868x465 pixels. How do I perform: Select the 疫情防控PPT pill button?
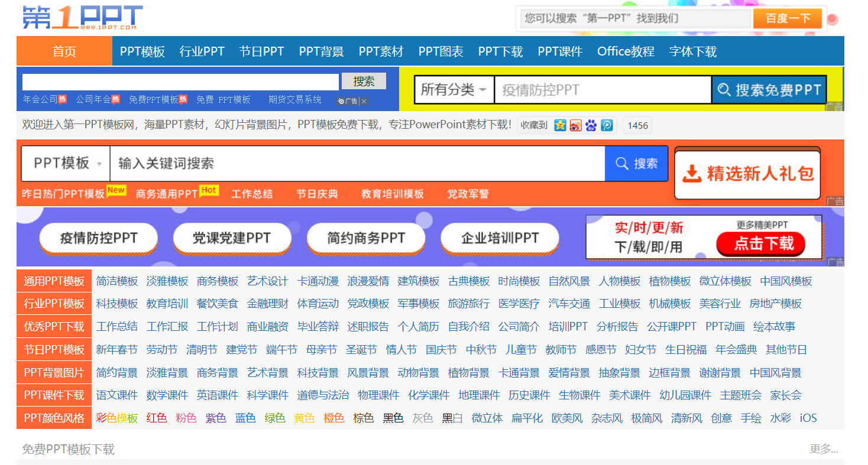[x=99, y=238]
